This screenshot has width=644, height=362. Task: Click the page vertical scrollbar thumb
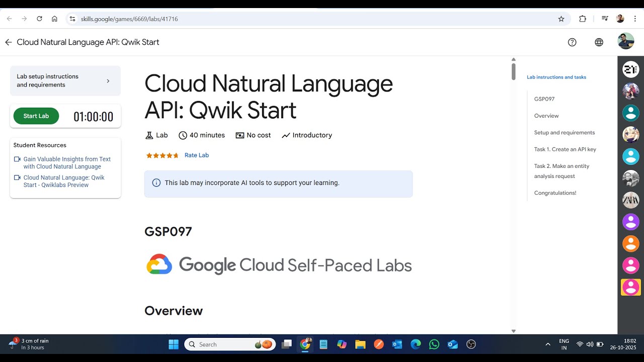click(513, 71)
